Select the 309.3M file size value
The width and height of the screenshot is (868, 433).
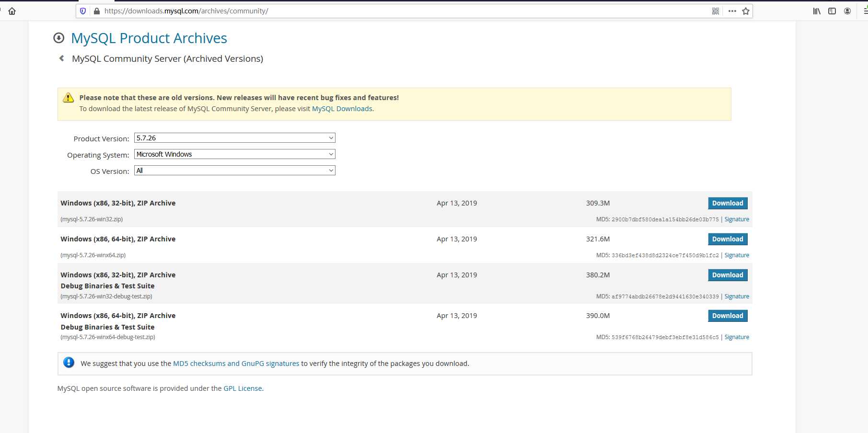(x=598, y=203)
